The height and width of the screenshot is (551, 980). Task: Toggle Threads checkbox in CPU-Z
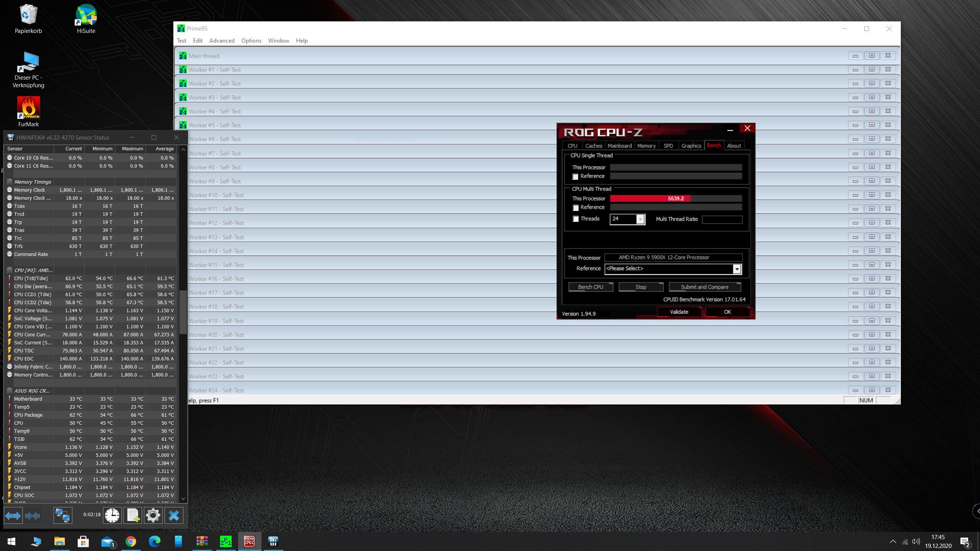pyautogui.click(x=575, y=219)
